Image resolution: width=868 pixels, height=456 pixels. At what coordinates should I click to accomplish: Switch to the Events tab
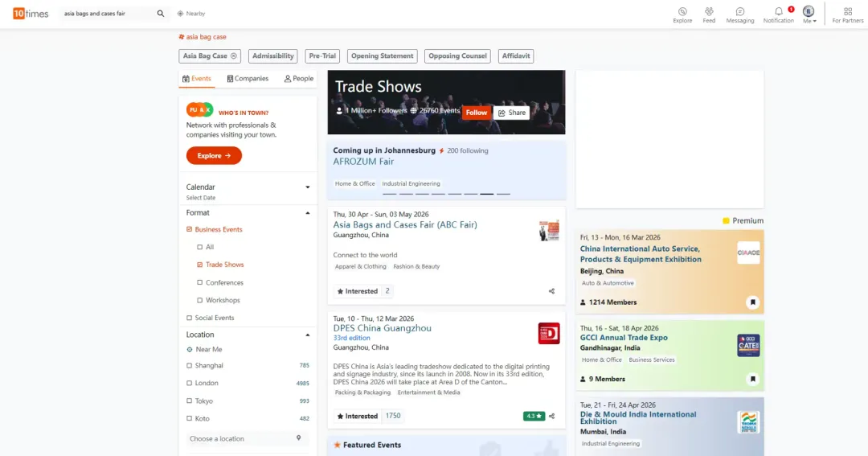197,79
